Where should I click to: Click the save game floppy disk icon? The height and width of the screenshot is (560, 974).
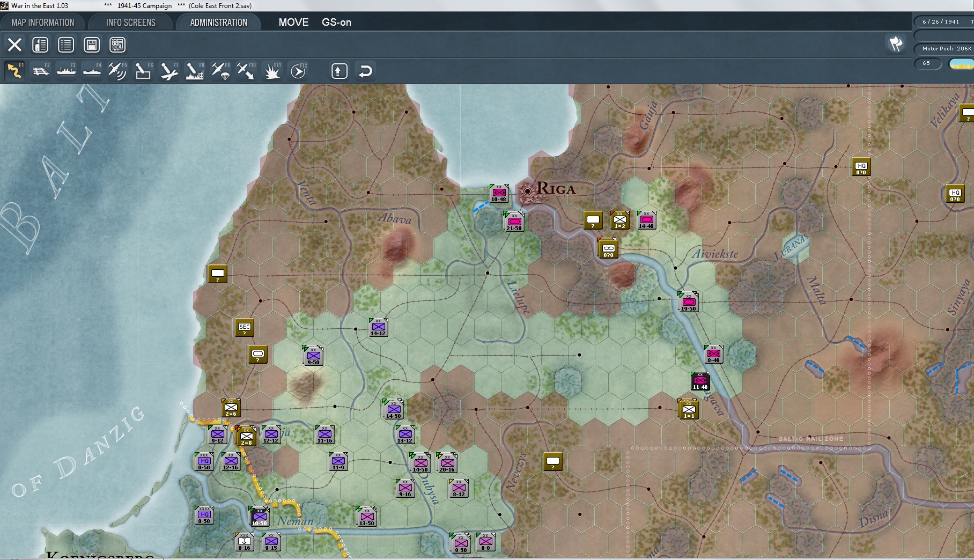click(x=92, y=45)
